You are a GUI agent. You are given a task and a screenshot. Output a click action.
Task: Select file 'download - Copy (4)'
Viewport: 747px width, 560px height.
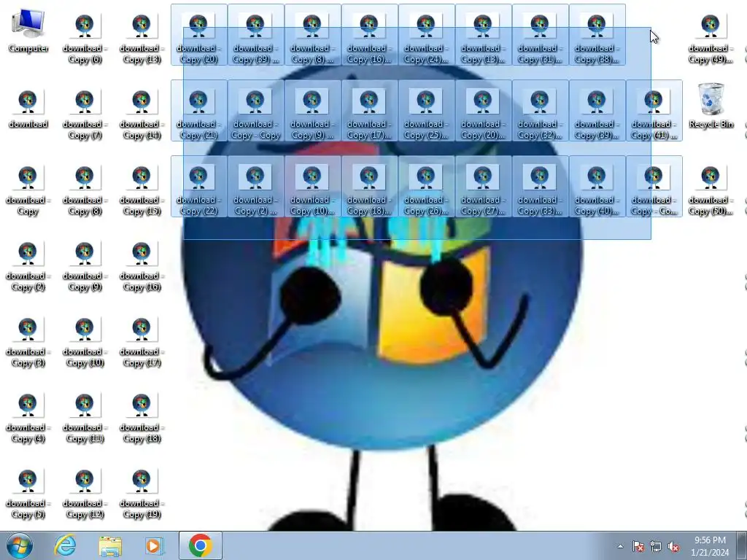click(28, 418)
